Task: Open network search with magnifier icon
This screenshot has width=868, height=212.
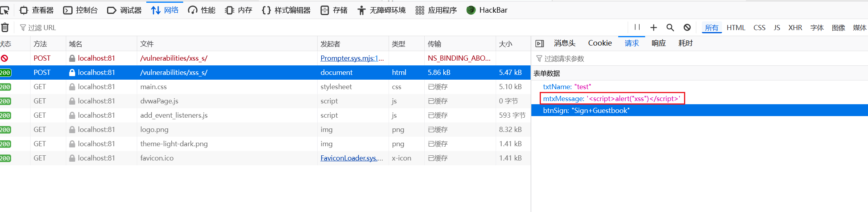Action: point(670,27)
